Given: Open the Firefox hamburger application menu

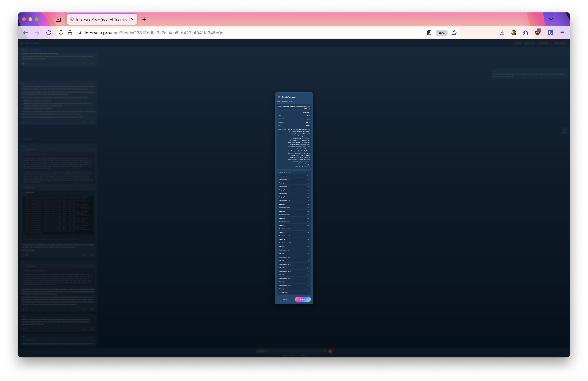Looking at the screenshot, I should point(562,33).
